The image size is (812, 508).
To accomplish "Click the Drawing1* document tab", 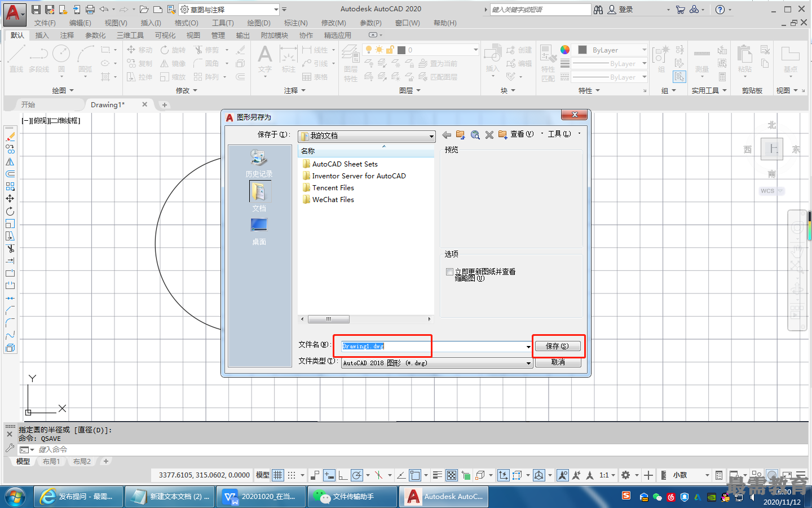I will 108,104.
